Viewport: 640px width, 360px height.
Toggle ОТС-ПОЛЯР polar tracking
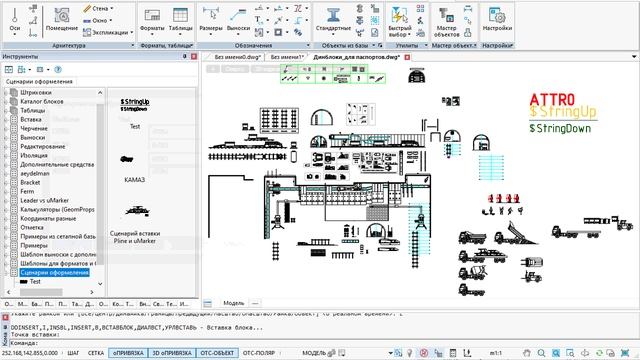click(259, 353)
